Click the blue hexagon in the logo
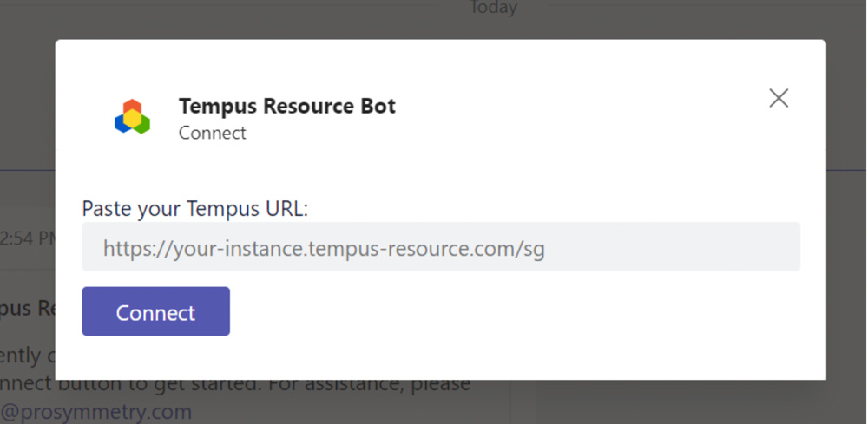Viewport: 868px width, 424px height. point(122,123)
